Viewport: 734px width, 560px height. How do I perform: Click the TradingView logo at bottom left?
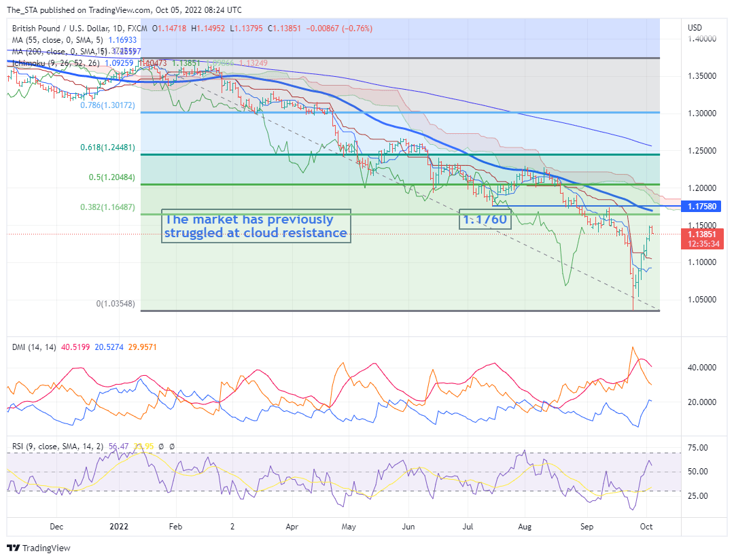point(39,548)
